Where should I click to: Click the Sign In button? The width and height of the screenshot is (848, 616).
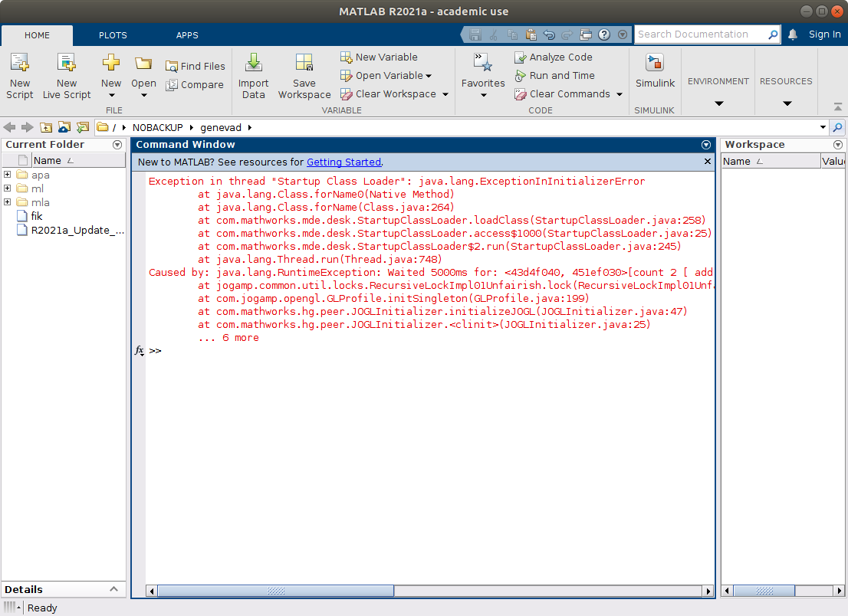pos(824,34)
